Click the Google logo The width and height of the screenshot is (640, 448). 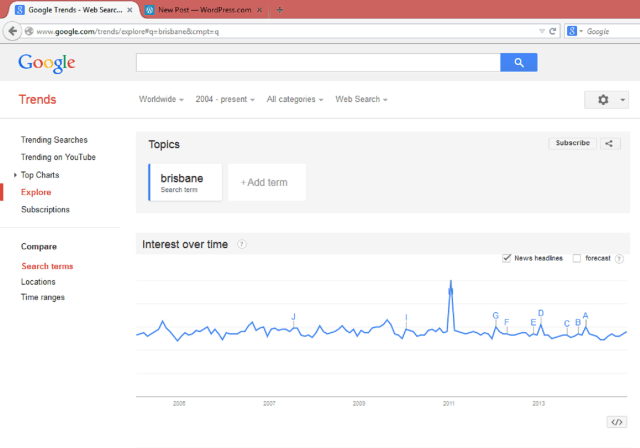(47, 63)
